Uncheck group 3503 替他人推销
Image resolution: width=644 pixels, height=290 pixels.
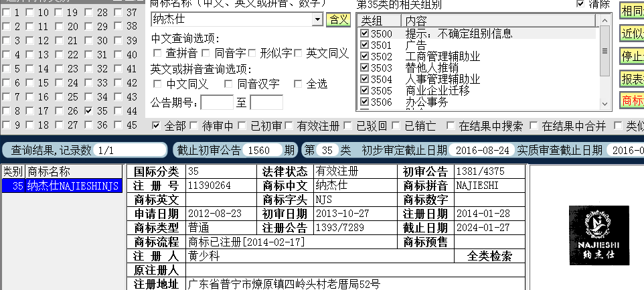(x=364, y=67)
